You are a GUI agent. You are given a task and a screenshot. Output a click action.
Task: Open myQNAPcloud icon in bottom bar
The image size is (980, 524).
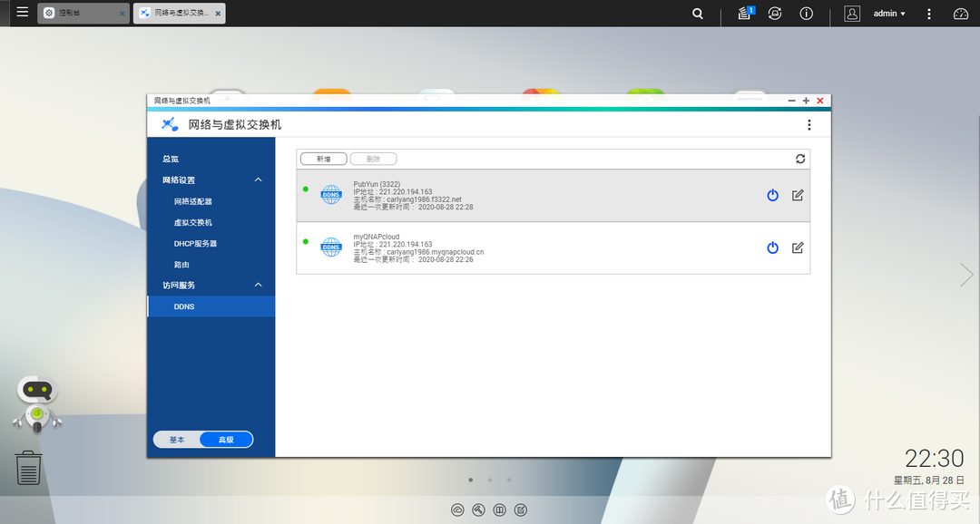tap(457, 510)
